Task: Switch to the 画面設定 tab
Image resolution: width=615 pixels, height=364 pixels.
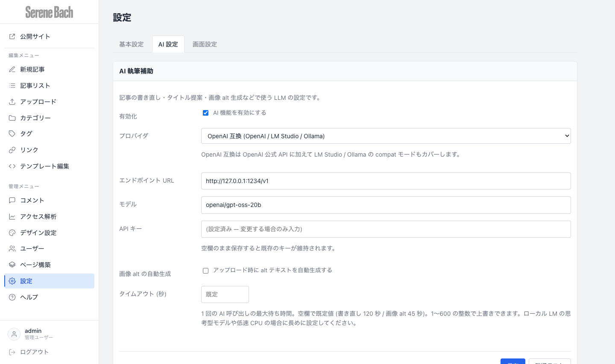Action: pos(205,44)
